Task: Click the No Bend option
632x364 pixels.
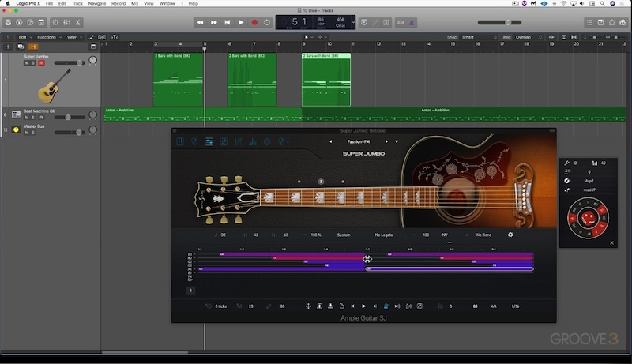Action: (x=483, y=235)
